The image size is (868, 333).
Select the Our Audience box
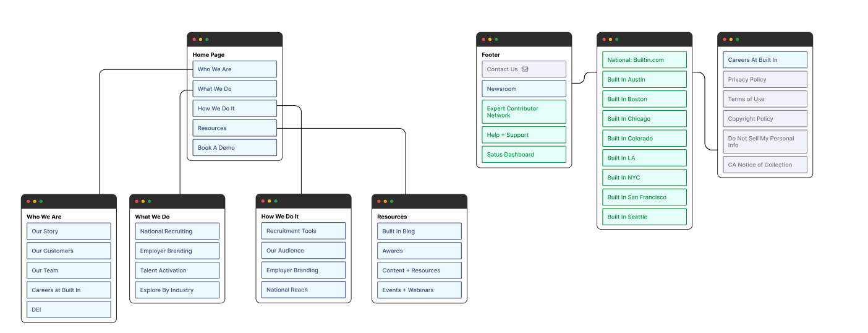click(x=304, y=251)
